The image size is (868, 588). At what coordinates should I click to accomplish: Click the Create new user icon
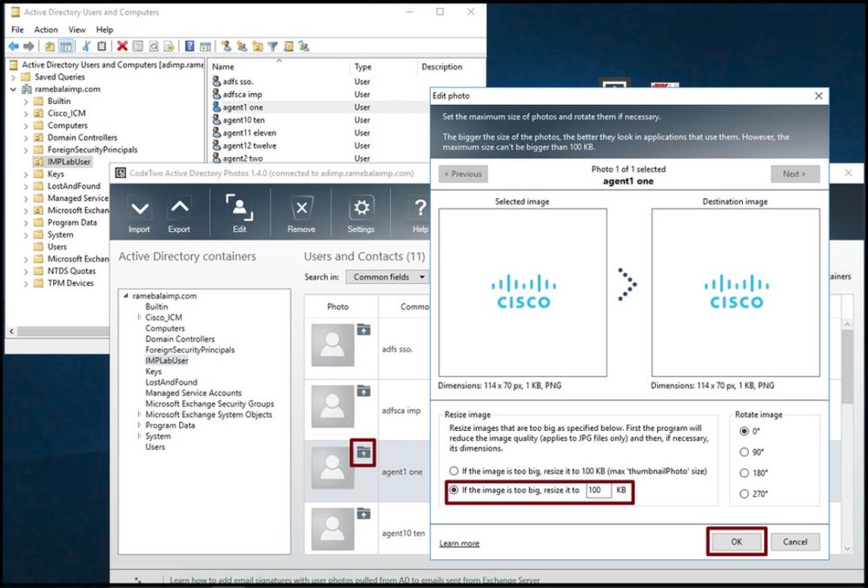(226, 46)
